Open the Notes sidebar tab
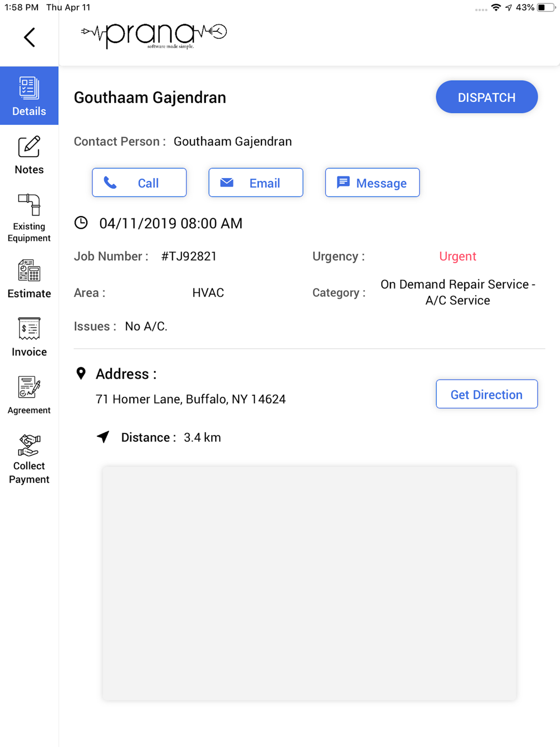Image resolution: width=560 pixels, height=747 pixels. pos(29,155)
